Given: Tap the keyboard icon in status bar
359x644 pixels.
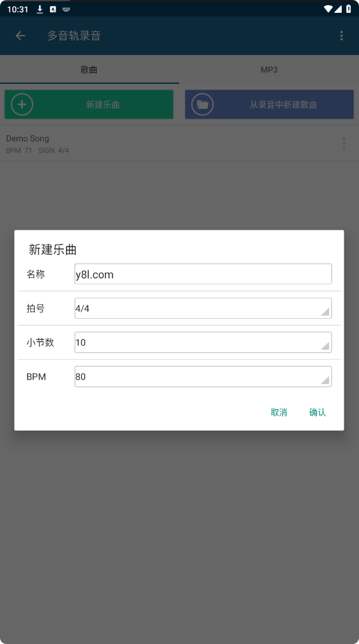Looking at the screenshot, I should 66,9.
